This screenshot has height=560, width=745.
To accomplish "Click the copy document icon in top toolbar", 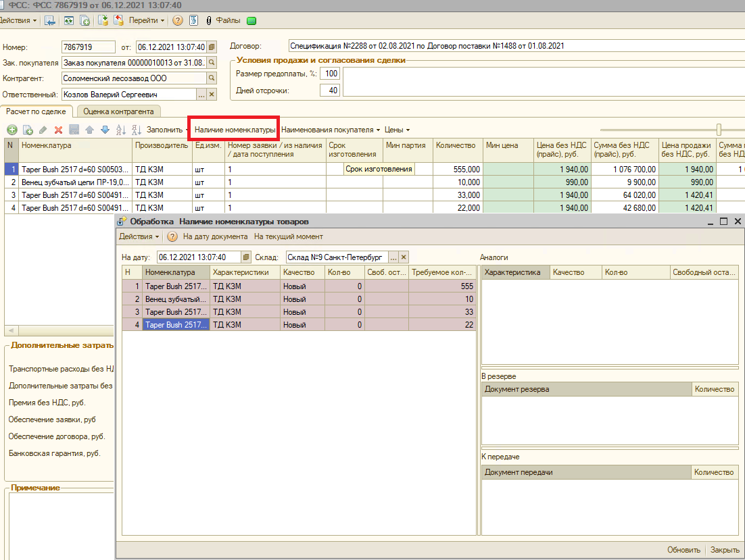I will 85,20.
